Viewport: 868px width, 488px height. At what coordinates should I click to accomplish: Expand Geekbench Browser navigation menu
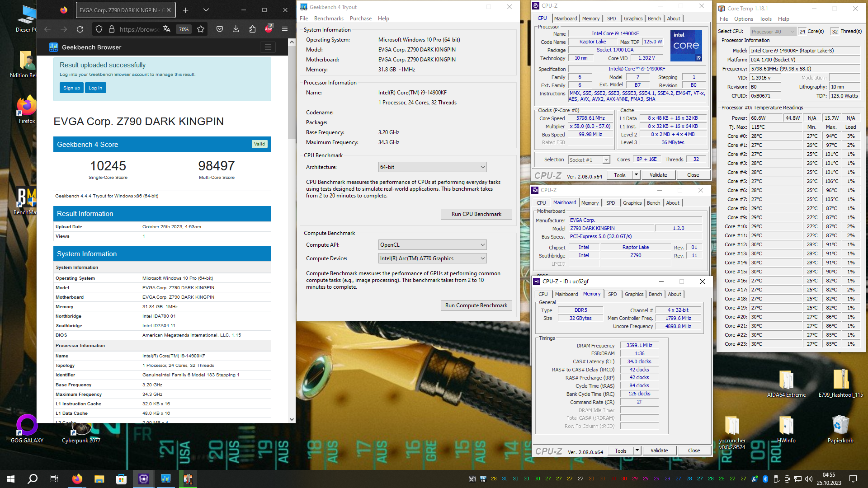[268, 47]
